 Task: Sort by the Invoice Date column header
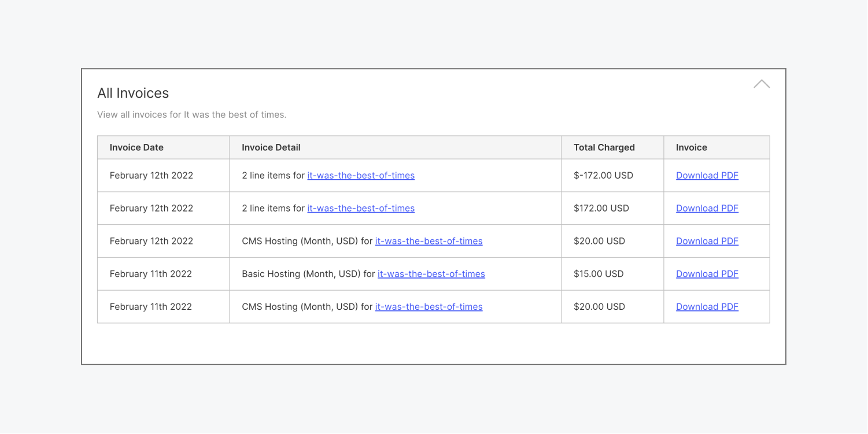pos(136,147)
